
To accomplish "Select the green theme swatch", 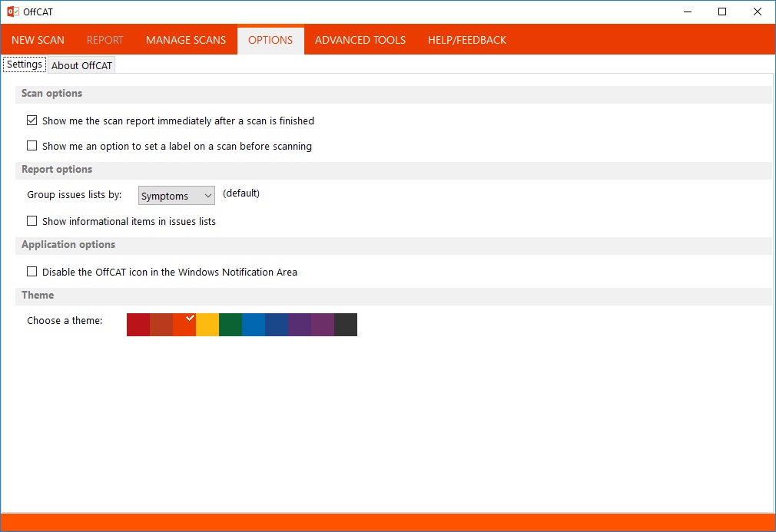I will (x=230, y=324).
